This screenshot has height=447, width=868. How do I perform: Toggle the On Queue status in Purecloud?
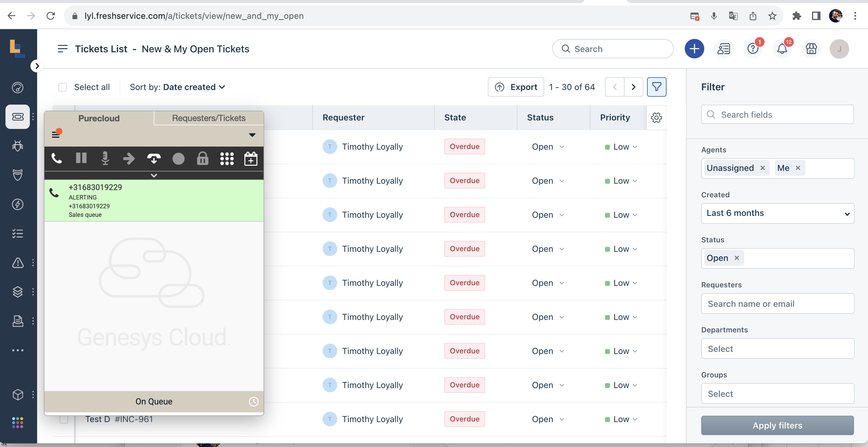click(154, 401)
